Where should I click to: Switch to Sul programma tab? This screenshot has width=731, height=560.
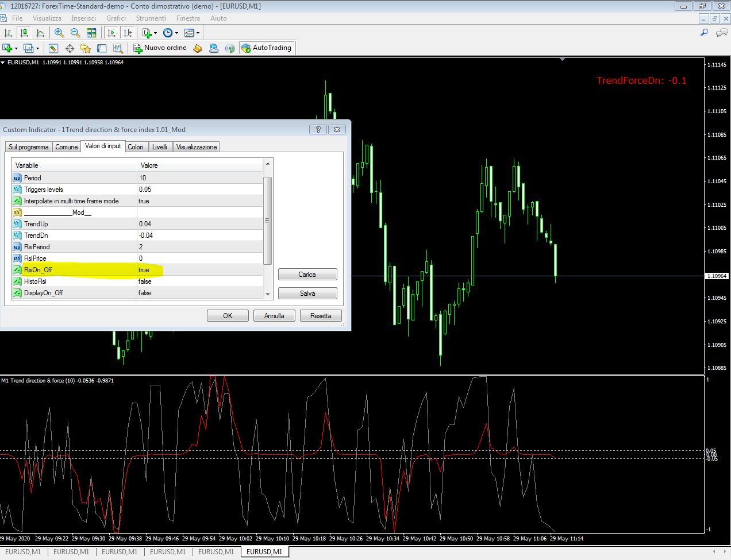coord(29,147)
